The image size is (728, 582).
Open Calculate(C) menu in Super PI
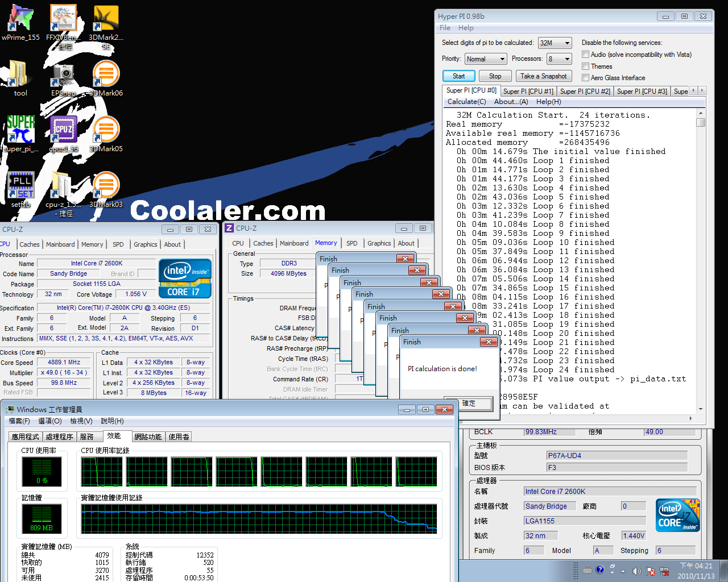click(x=466, y=102)
